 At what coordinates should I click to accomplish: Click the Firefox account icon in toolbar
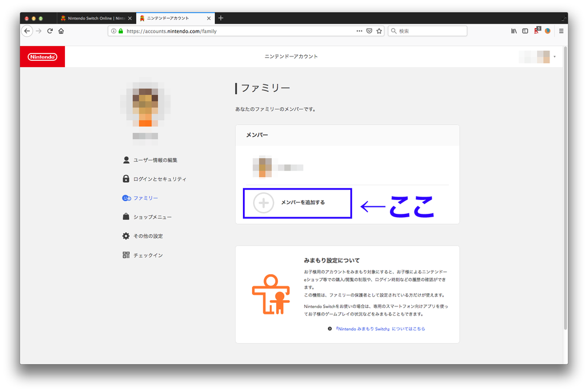(547, 31)
